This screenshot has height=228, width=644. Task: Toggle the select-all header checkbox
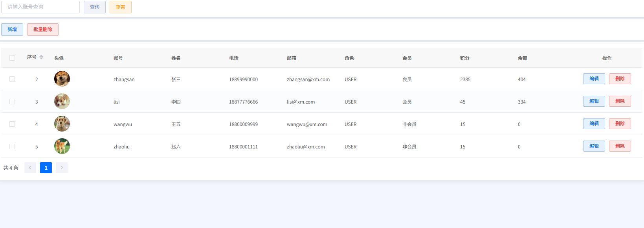click(12, 58)
